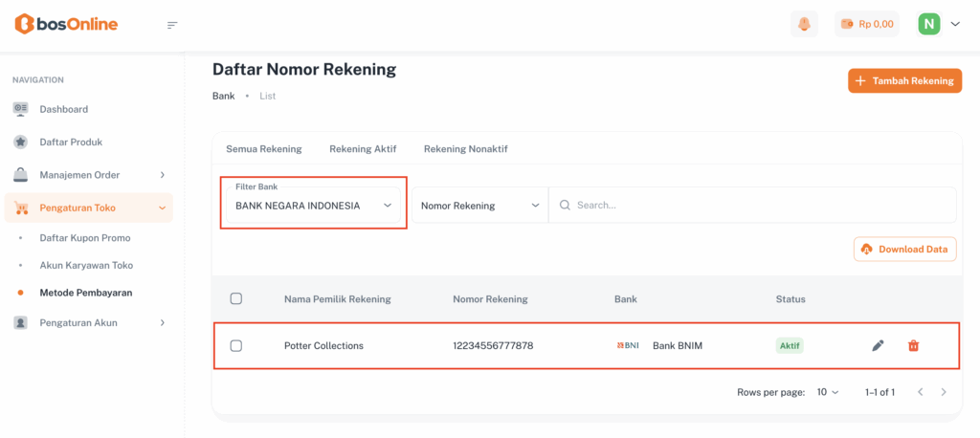Open the Filter Bank dropdown
This screenshot has width=980, height=438.
(x=314, y=205)
